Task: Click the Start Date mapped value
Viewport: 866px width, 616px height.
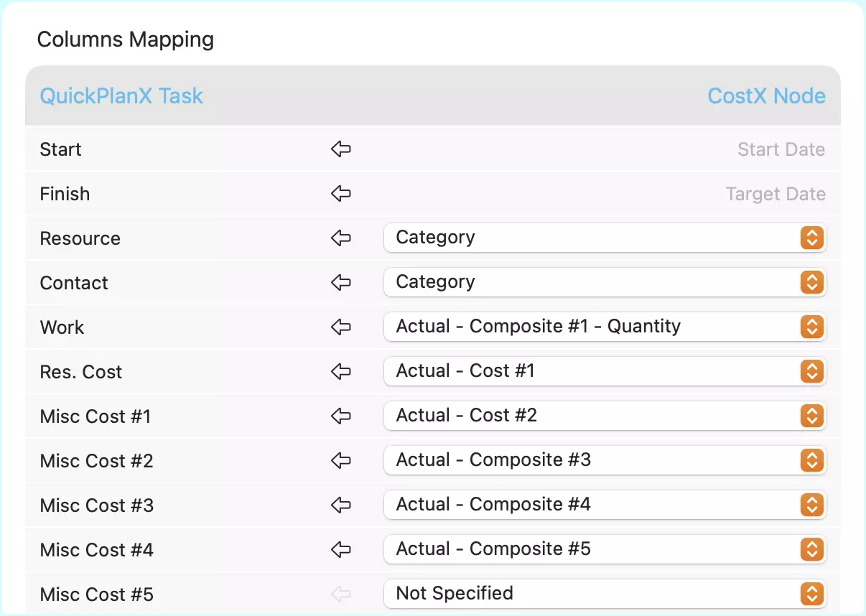Action: click(x=781, y=149)
